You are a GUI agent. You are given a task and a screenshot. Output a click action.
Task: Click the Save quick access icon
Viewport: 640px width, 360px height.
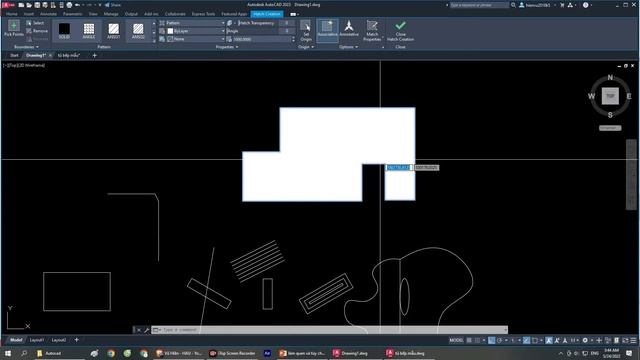tap(37, 5)
